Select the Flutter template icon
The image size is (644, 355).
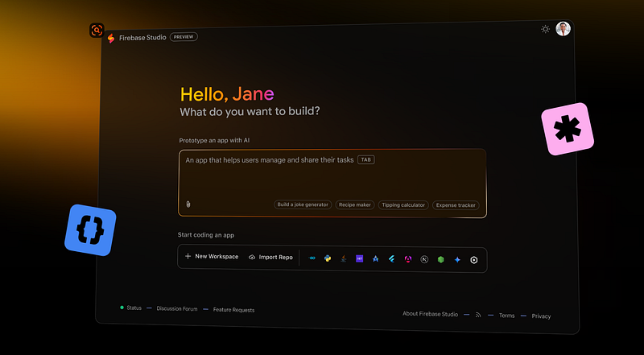[x=391, y=259]
